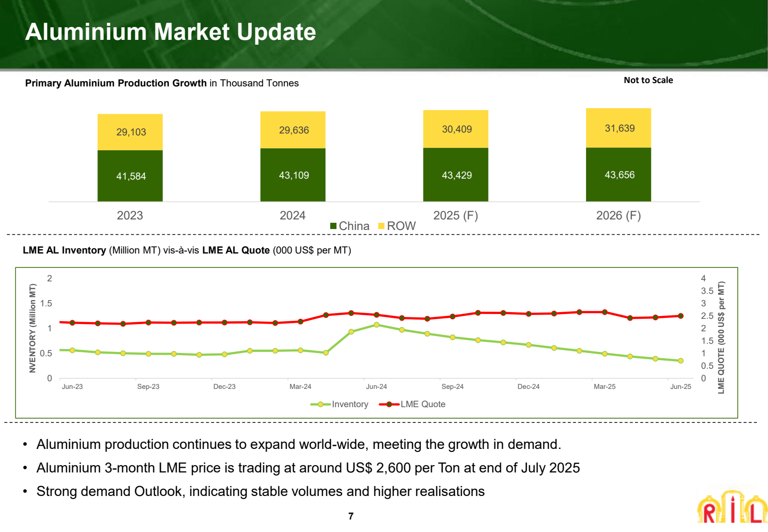Click the Sep-23 x-axis label
Screen dimensions: 768x532
(x=148, y=387)
